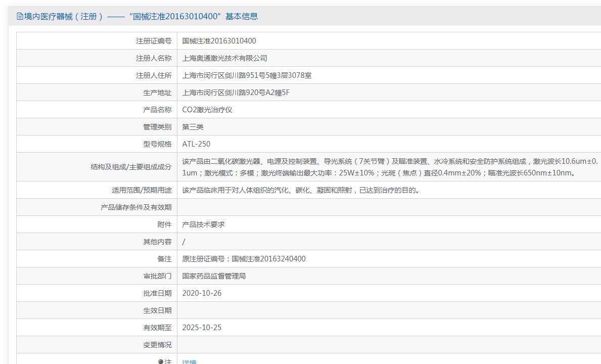Select model specification ATL-250
Image resolution: width=601 pixels, height=364 pixels.
click(x=196, y=144)
